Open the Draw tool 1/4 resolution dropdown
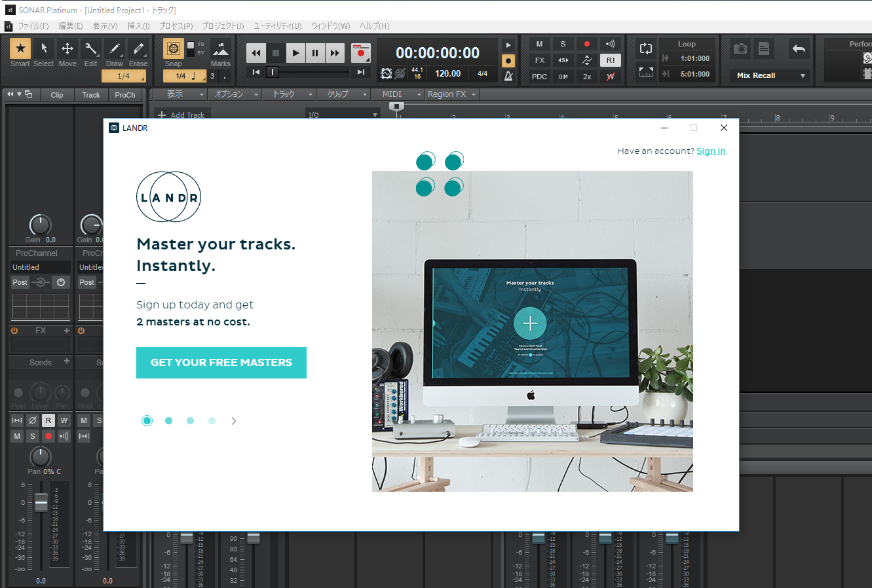Image resolution: width=872 pixels, height=588 pixels. pyautogui.click(x=124, y=77)
